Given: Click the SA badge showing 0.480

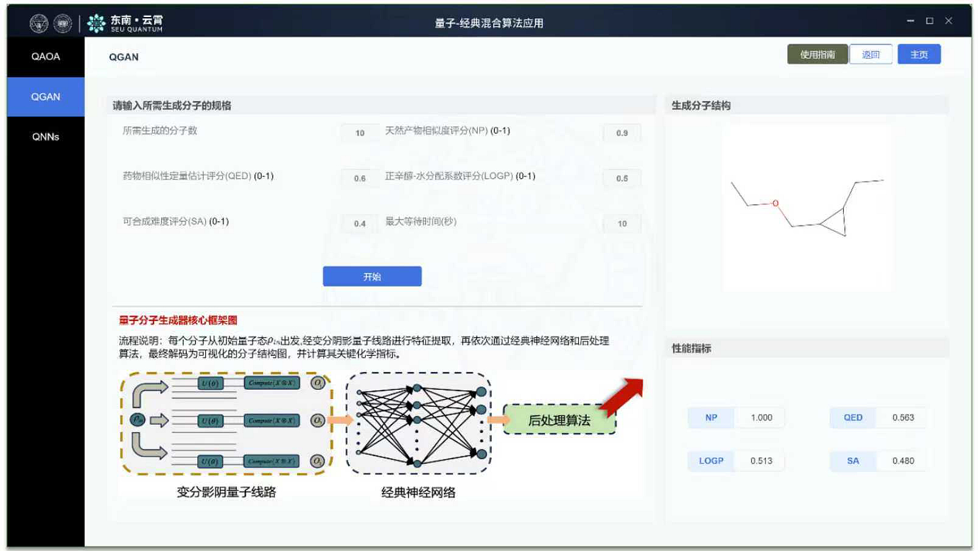Looking at the screenshot, I should [x=853, y=460].
